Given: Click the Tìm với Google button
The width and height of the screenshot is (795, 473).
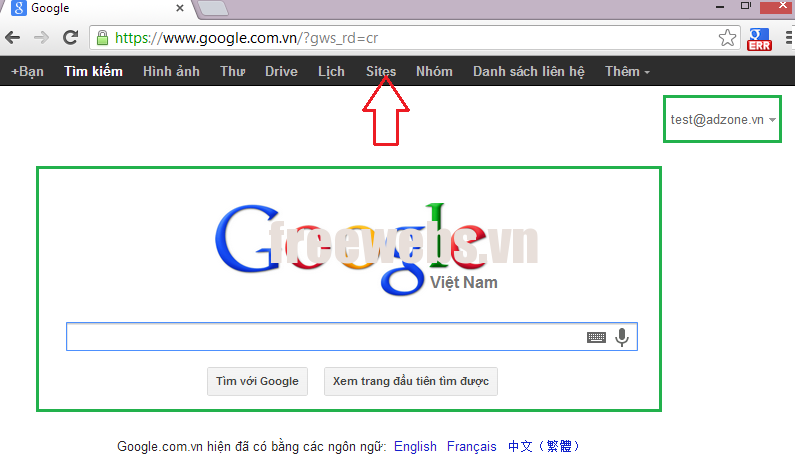Looking at the screenshot, I should pyautogui.click(x=257, y=381).
